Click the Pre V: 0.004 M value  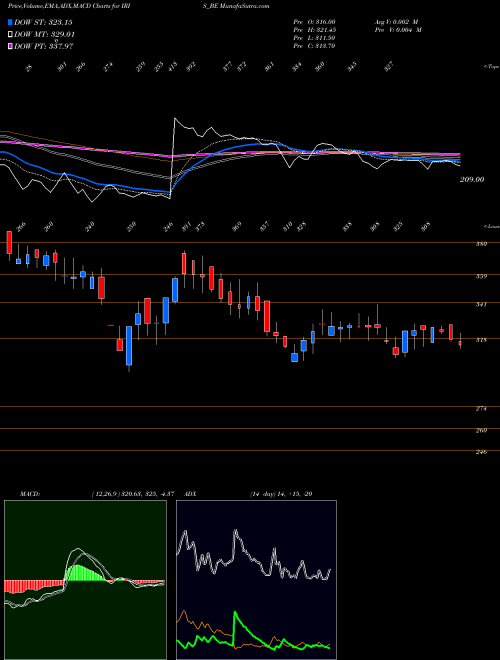pos(399,30)
